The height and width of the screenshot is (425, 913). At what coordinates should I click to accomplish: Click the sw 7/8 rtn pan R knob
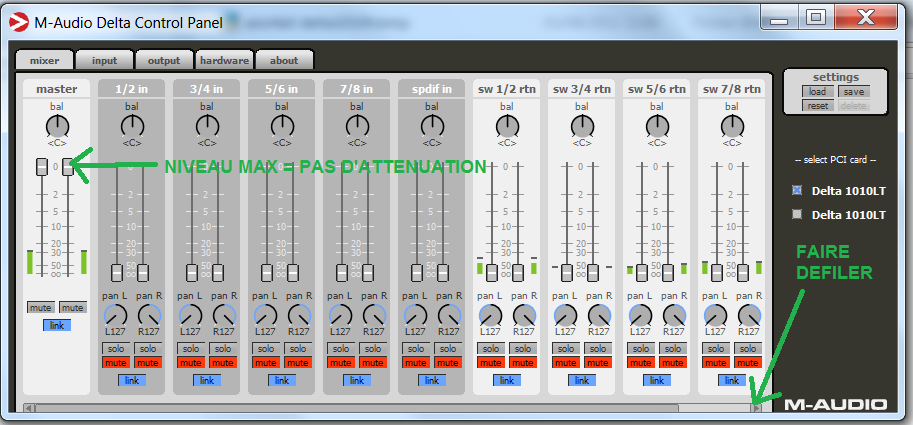point(749,316)
